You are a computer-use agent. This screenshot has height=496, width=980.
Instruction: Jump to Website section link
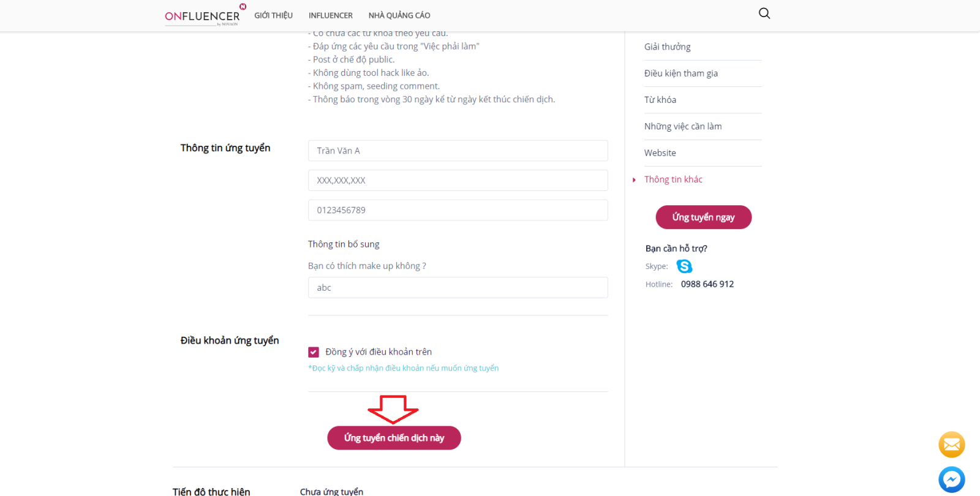tap(660, 153)
